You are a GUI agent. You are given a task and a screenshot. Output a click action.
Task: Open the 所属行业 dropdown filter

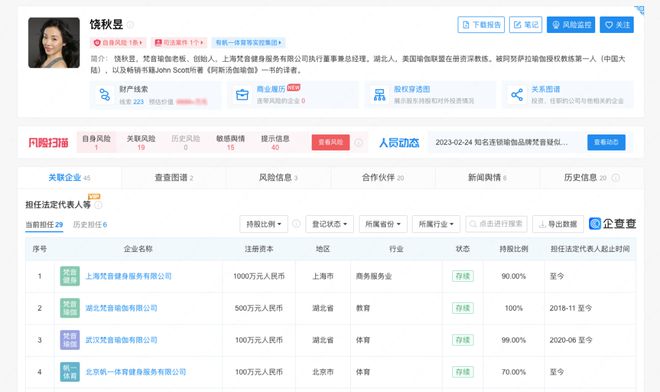[x=436, y=224]
